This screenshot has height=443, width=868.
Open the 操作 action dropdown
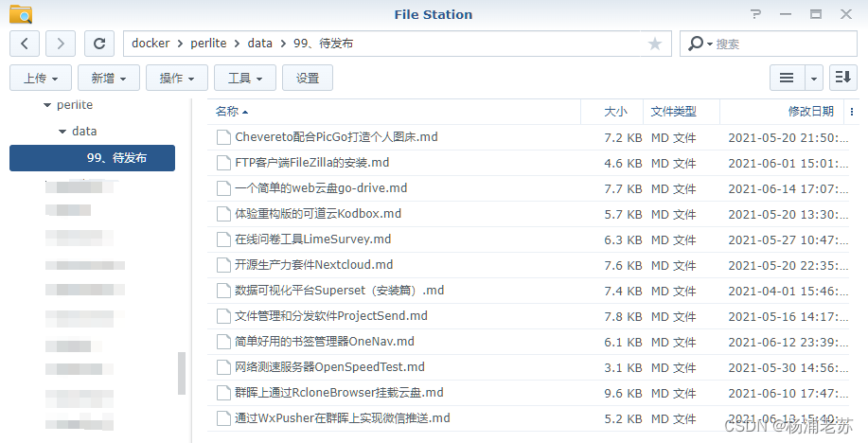pos(177,78)
